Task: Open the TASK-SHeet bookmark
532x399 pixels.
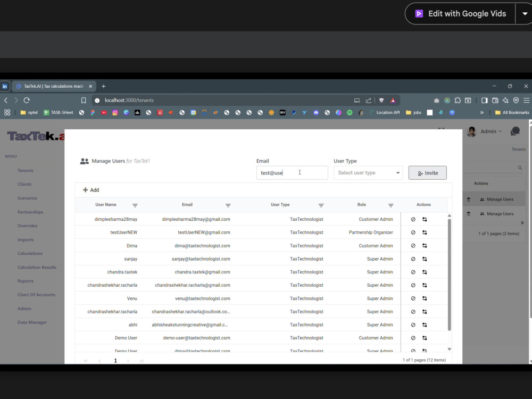Action: pos(59,113)
